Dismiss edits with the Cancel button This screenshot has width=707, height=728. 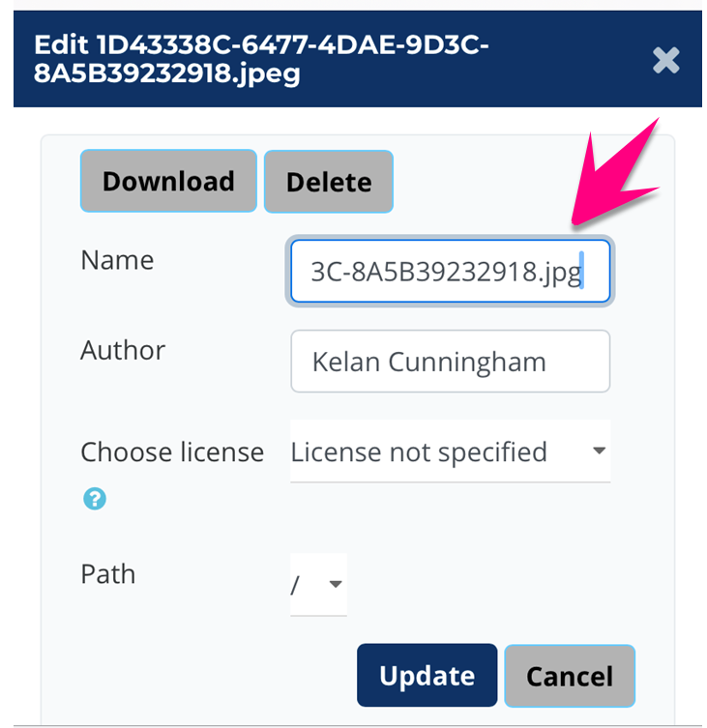(x=570, y=676)
